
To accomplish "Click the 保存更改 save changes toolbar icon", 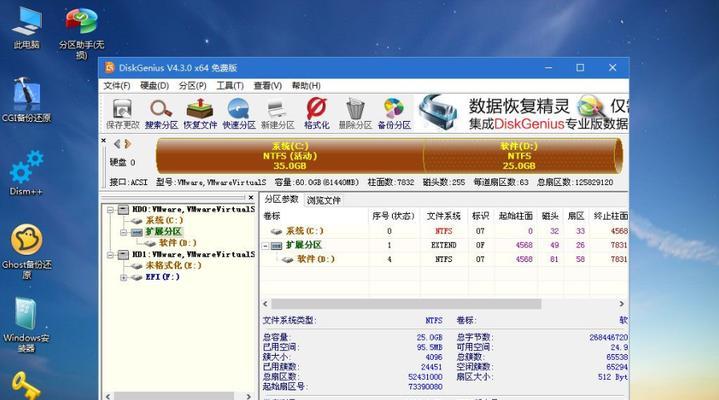I will [x=122, y=114].
